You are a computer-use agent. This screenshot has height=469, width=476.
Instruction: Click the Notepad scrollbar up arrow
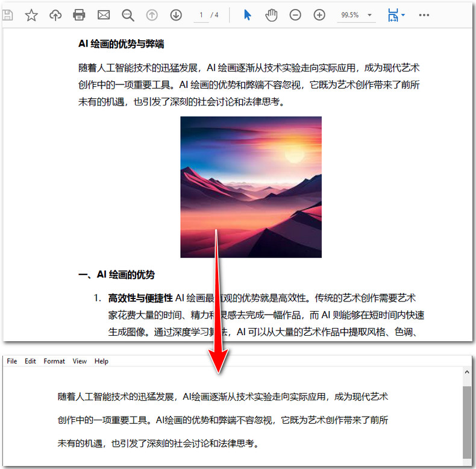pyautogui.click(x=467, y=372)
